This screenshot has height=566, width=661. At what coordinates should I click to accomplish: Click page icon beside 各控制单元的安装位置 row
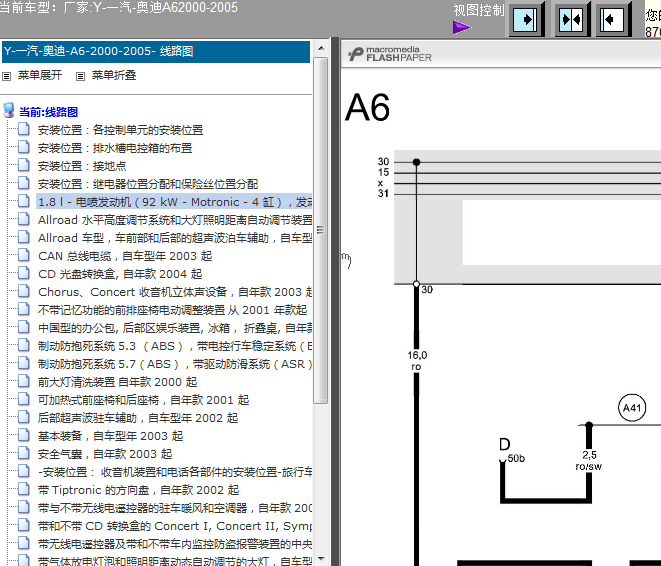[24, 129]
